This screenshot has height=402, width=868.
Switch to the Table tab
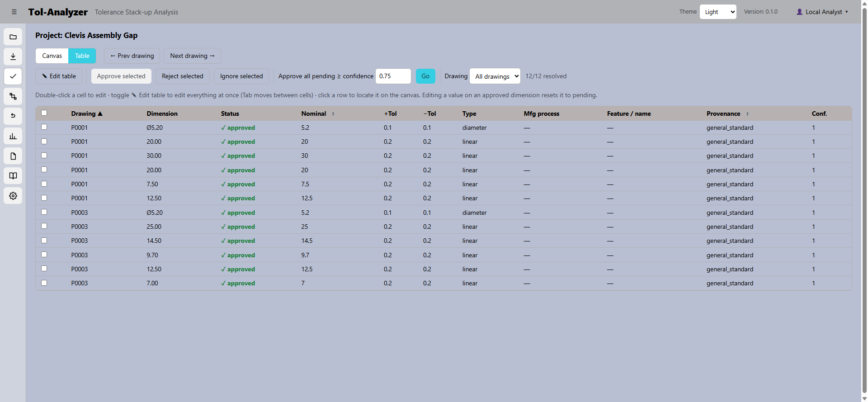point(82,56)
